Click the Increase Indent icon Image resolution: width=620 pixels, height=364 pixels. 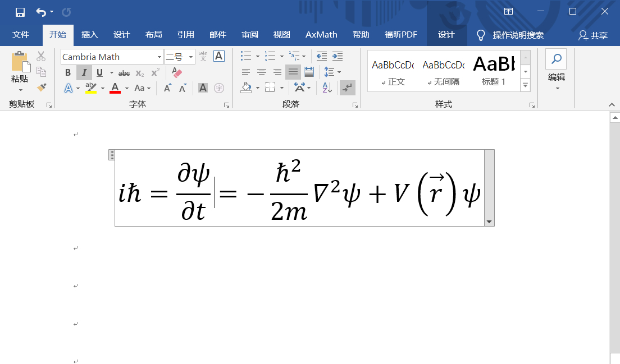click(338, 56)
